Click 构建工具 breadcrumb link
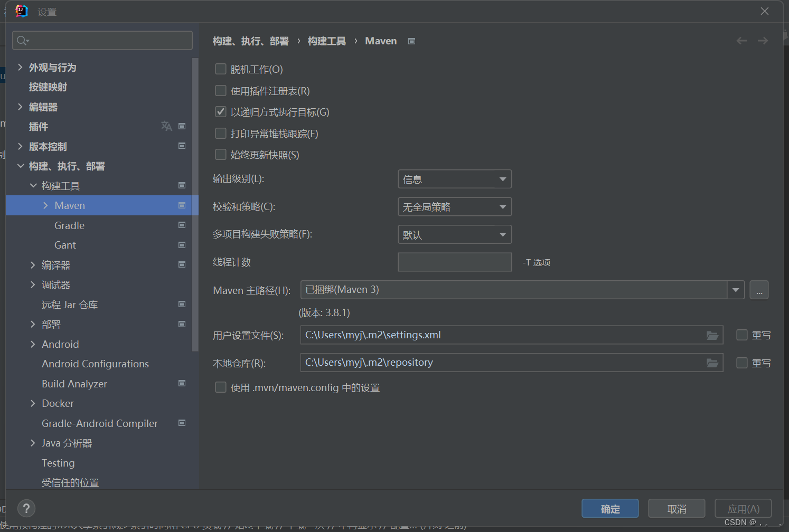 327,41
